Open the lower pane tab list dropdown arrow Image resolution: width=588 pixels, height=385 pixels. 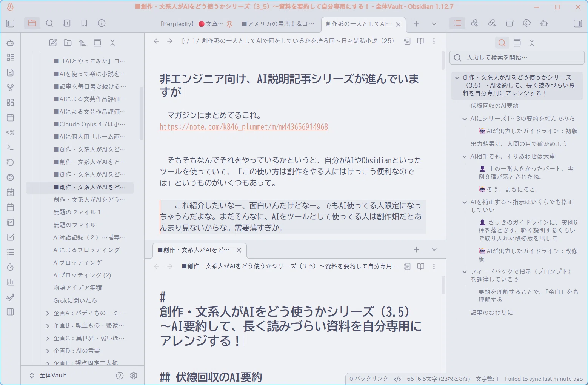[x=434, y=249]
